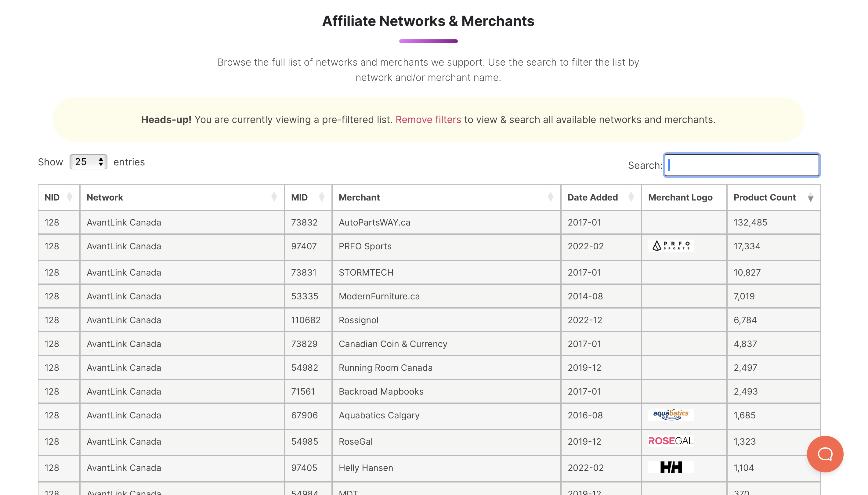Click the Helly Hansen HH logo

[671, 467]
